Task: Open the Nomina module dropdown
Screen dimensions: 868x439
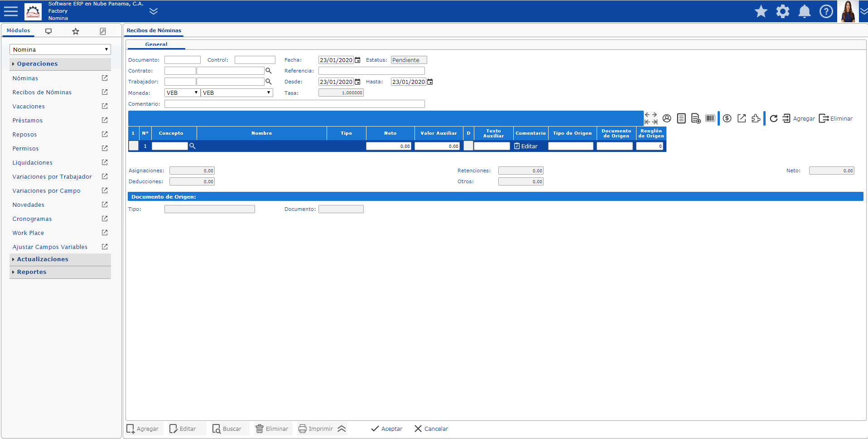Action: (x=60, y=49)
